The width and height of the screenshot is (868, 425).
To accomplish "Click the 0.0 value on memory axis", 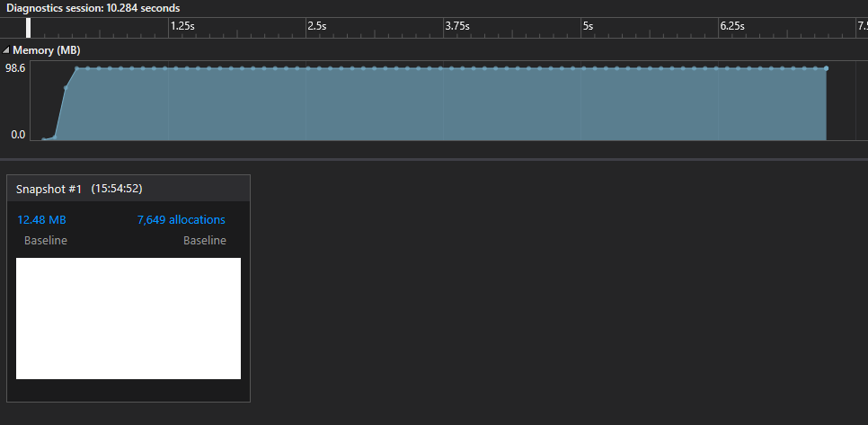I will coord(18,135).
